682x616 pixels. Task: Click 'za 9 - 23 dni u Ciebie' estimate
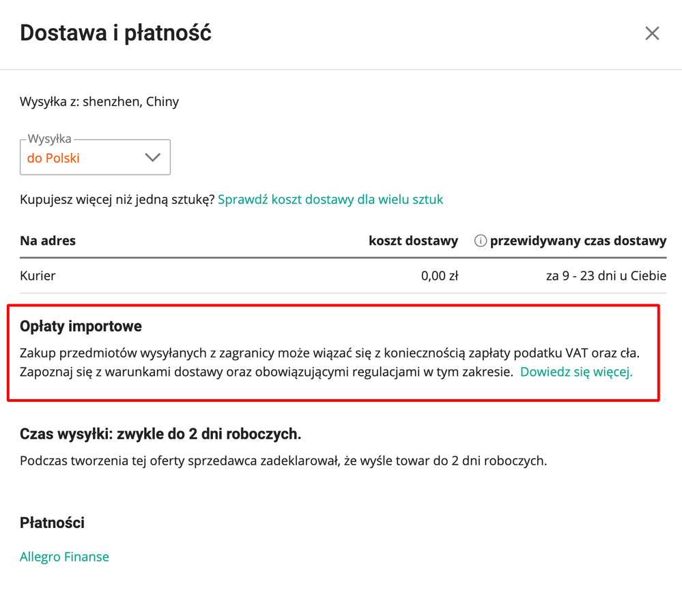pos(606,276)
